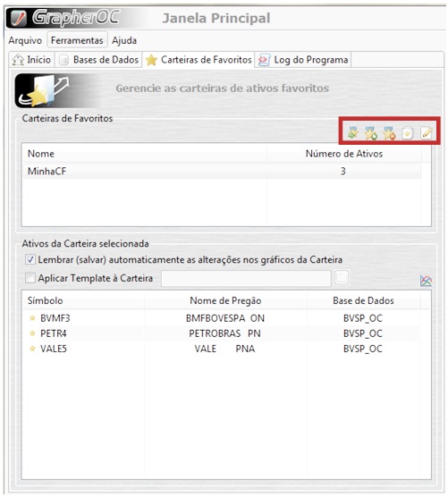Click the star medal icon with green arrow
Screen dimensions: 448x497
[352, 132]
